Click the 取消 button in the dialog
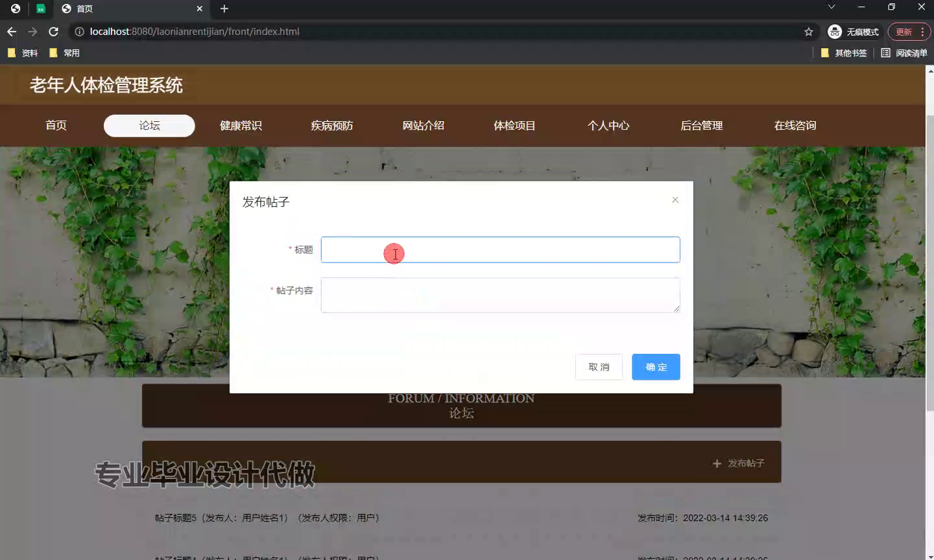The height and width of the screenshot is (560, 934). (599, 367)
